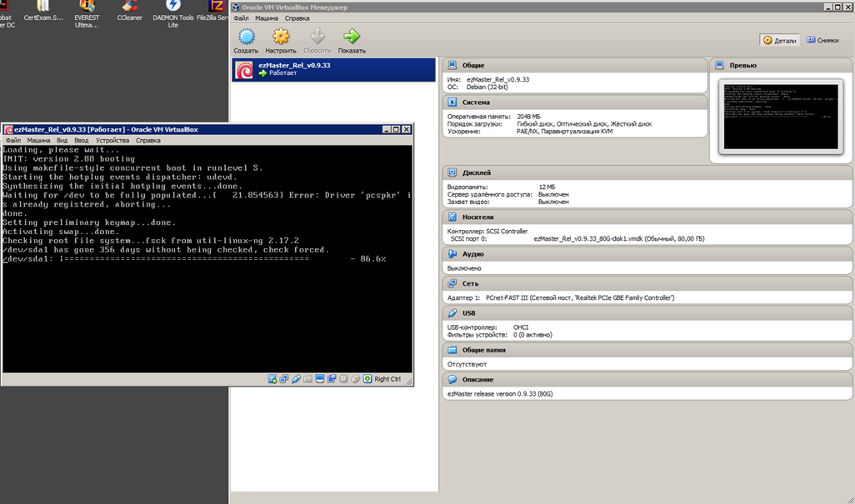This screenshot has width=855, height=504.
Task: Open the USB section header
Action: (x=647, y=313)
